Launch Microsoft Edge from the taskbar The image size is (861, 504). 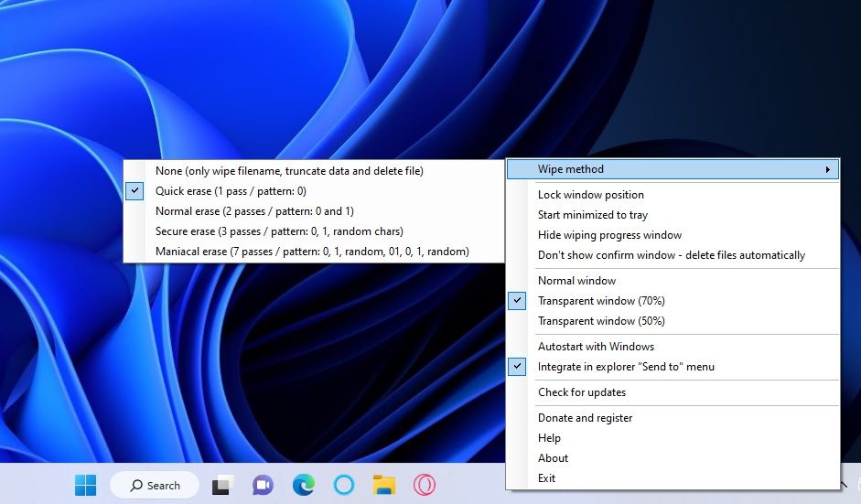[x=304, y=486]
